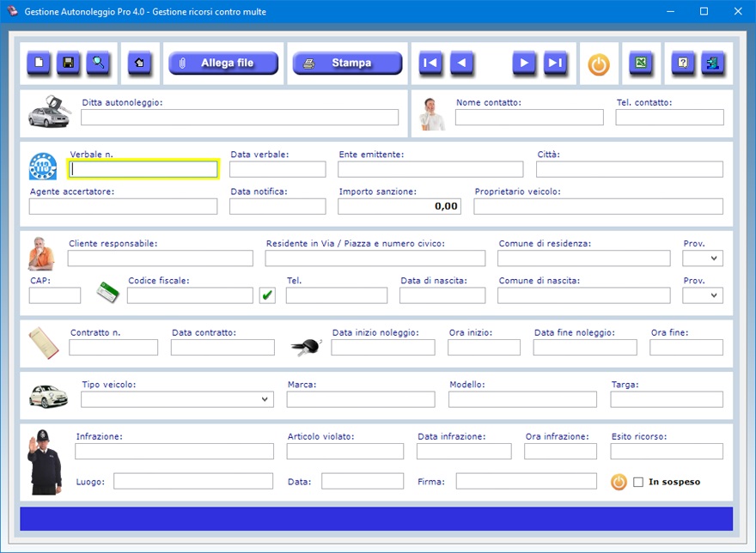Viewport: 756px width, 553px height.
Task: Click the car with keys image
Action: coord(49,112)
